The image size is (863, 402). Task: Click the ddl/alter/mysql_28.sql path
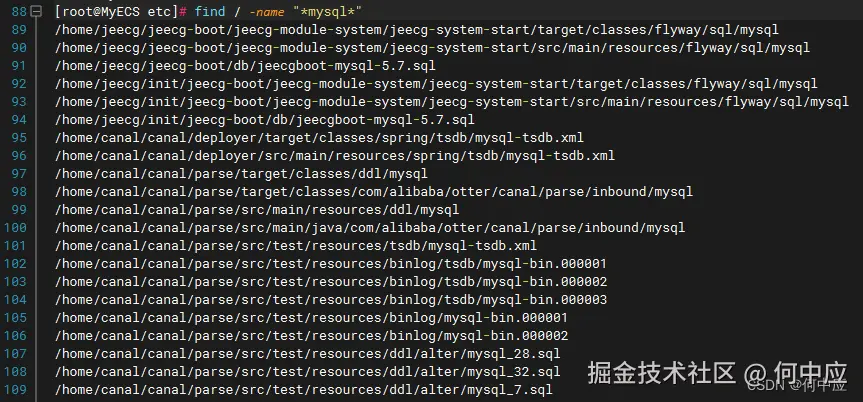point(308,354)
